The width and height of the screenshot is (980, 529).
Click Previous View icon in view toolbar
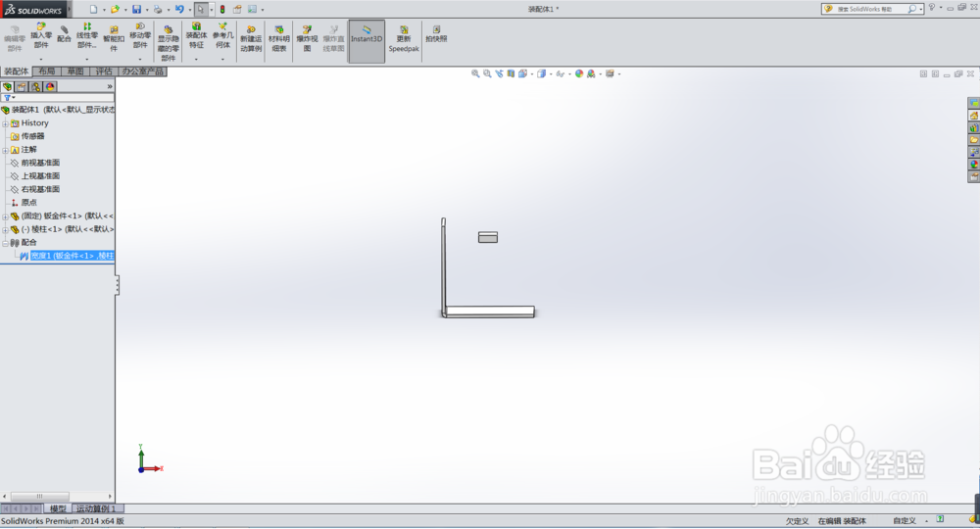[500, 73]
